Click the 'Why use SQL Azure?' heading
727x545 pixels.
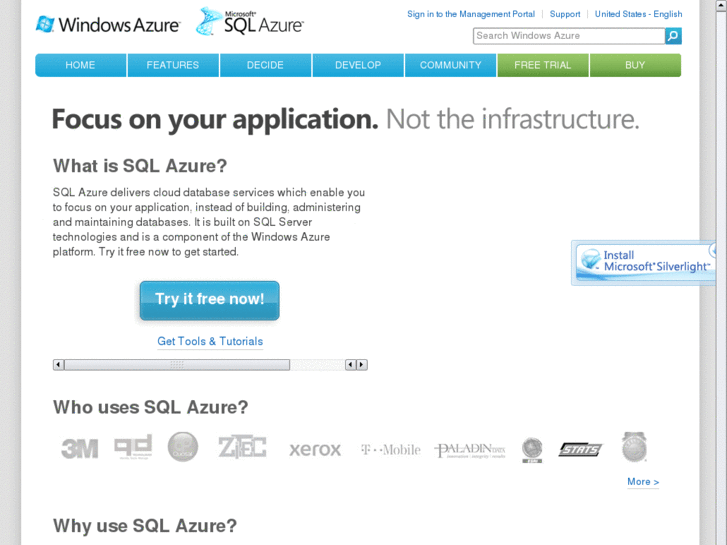click(x=145, y=526)
